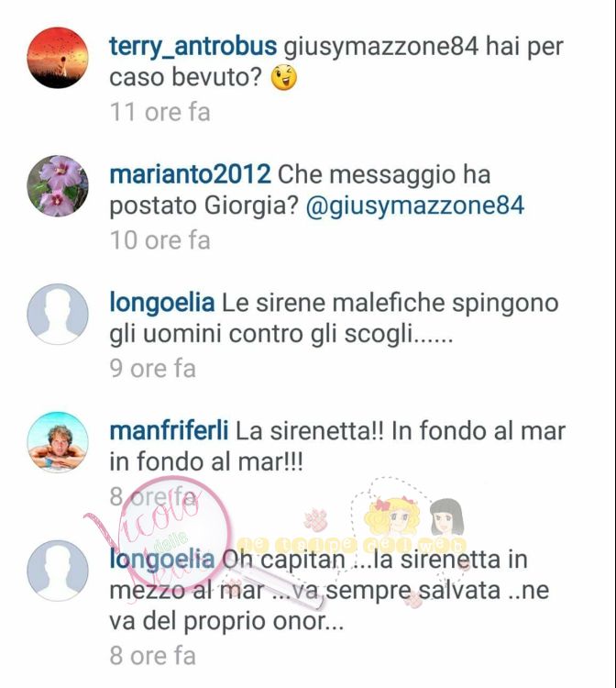The height and width of the screenshot is (688, 616).
Task: Click the pink magnifier watermark logo
Action: (175, 533)
